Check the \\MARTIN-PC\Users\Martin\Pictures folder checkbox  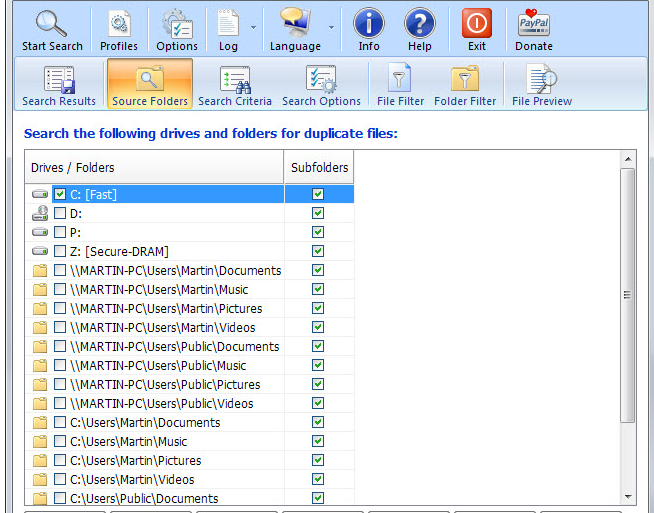point(60,308)
